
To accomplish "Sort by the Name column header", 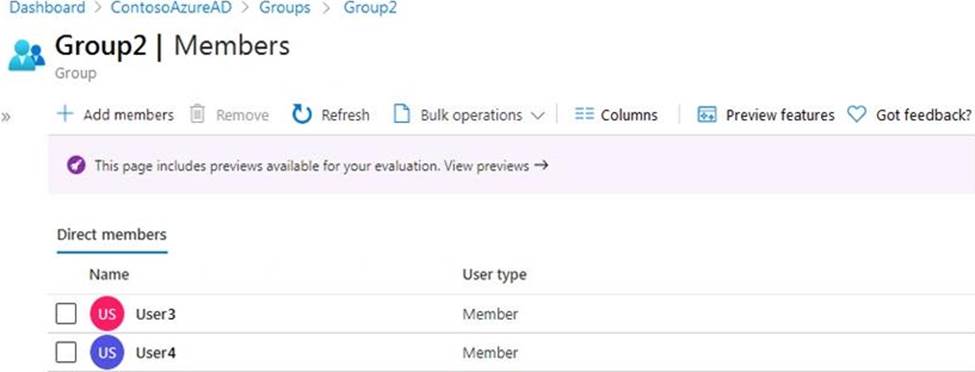I will pos(109,274).
